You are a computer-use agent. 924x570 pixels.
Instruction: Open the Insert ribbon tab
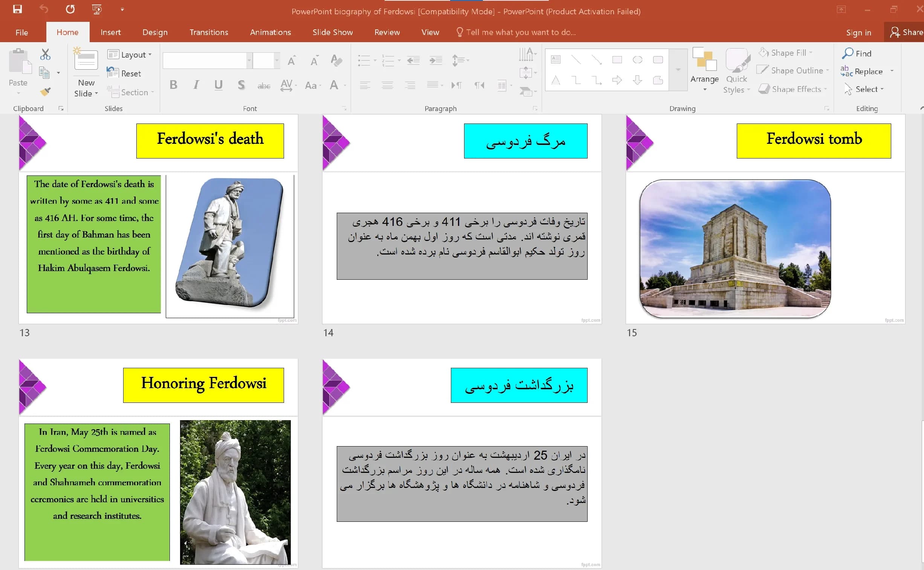pyautogui.click(x=110, y=32)
